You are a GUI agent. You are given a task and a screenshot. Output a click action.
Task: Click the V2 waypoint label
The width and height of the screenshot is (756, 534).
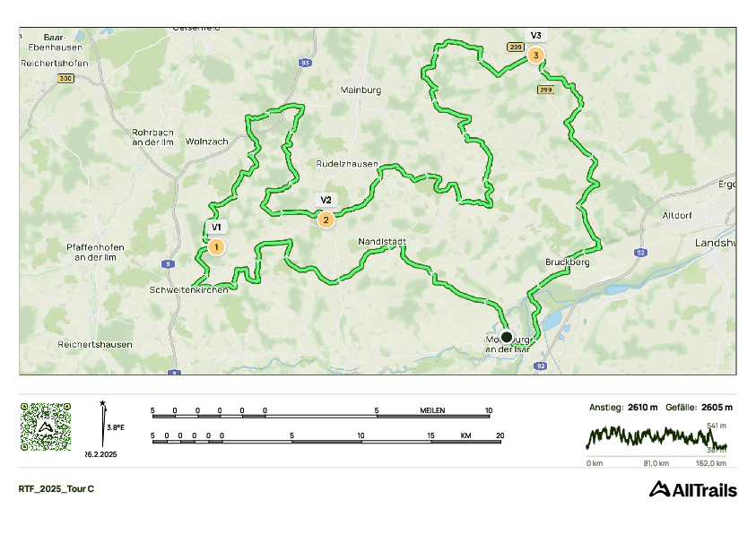[326, 200]
